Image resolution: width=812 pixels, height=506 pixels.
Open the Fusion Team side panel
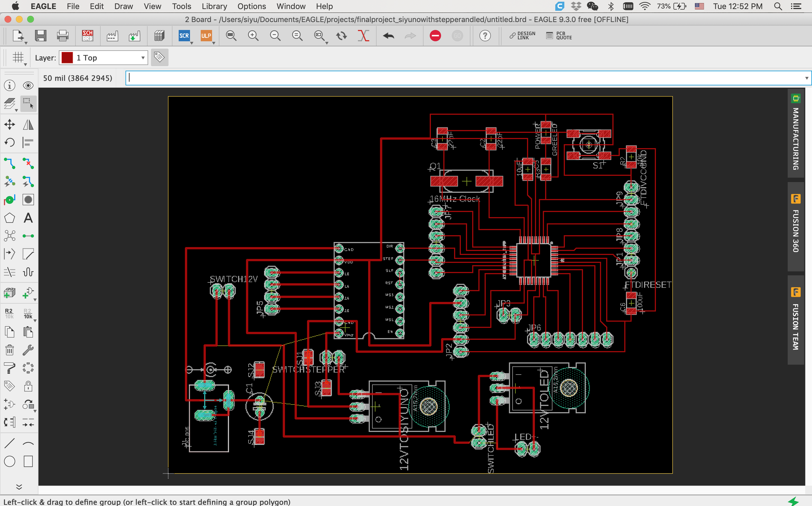pyautogui.click(x=796, y=320)
